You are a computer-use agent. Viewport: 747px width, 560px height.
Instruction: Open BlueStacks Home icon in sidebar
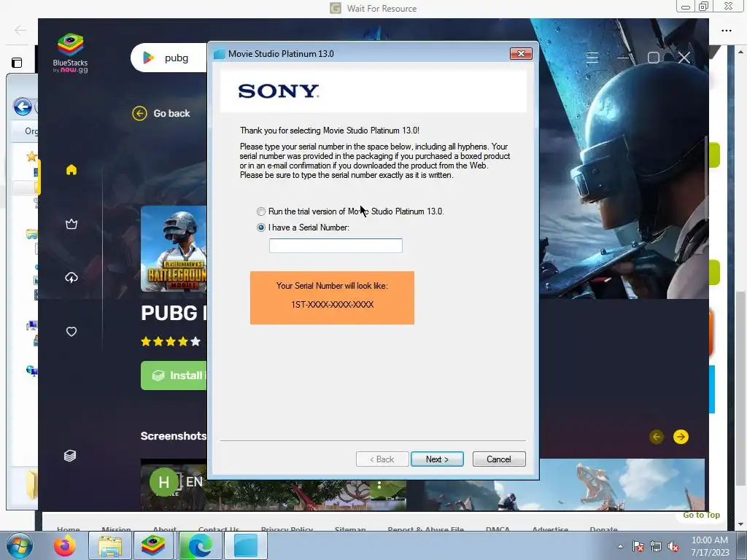tap(71, 169)
